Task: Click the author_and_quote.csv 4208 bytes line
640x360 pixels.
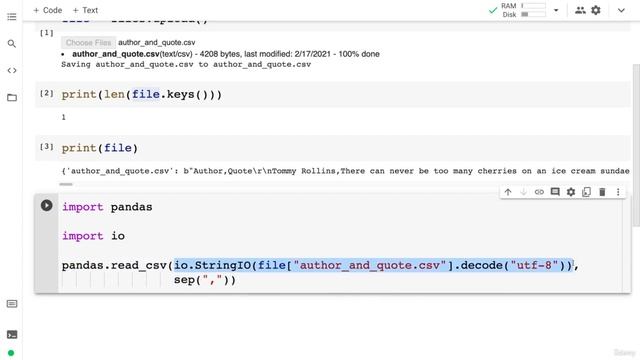Action: click(x=226, y=54)
